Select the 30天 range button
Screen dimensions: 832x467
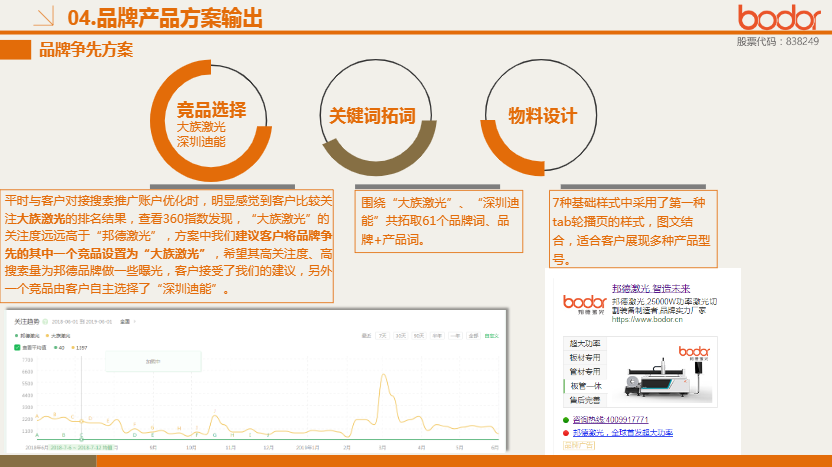click(x=401, y=336)
